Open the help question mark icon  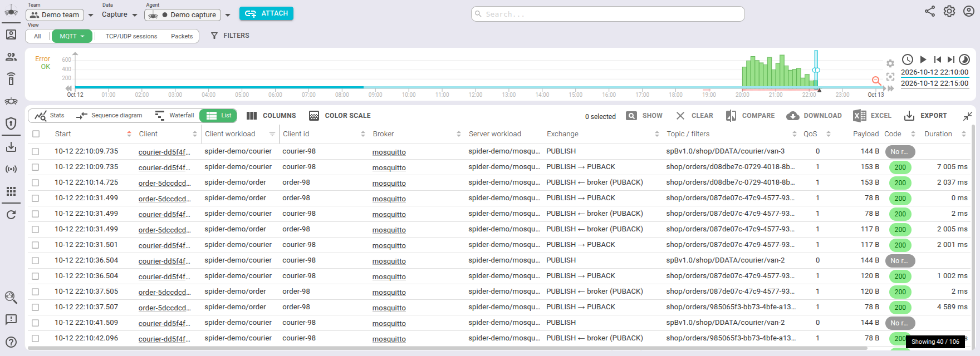click(x=11, y=342)
